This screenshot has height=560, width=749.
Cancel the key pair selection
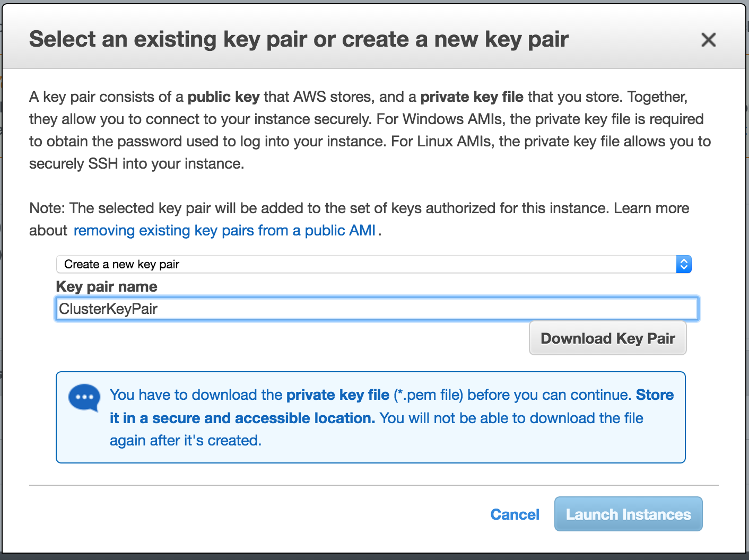pyautogui.click(x=515, y=514)
